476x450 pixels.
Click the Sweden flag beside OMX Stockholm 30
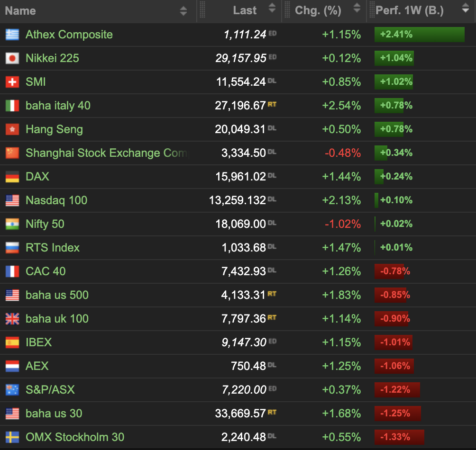12,437
